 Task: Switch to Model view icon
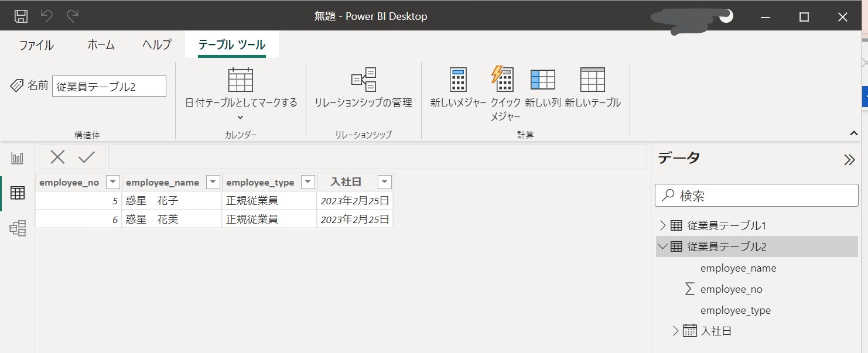(18, 228)
